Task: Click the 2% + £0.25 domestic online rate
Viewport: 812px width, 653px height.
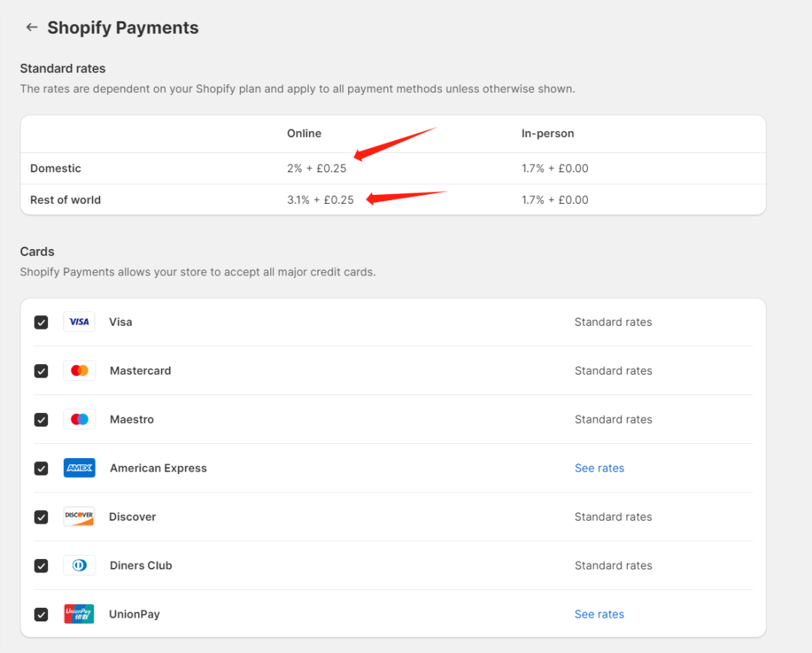Action: 317,169
